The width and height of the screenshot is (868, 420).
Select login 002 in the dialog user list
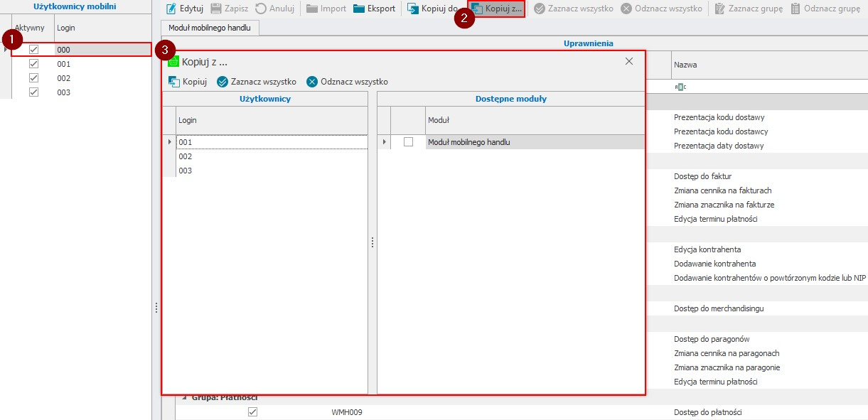pyautogui.click(x=272, y=156)
